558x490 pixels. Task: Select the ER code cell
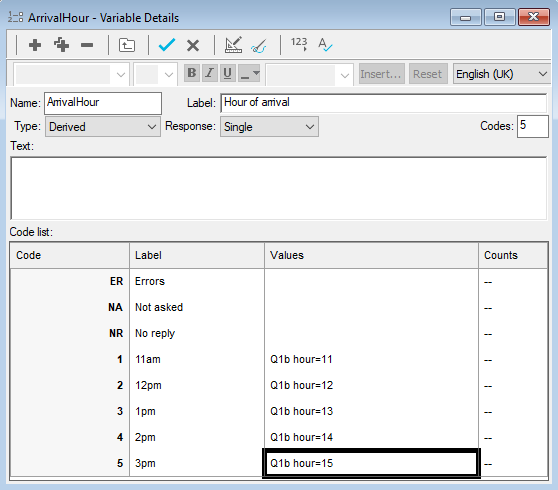(x=70, y=281)
